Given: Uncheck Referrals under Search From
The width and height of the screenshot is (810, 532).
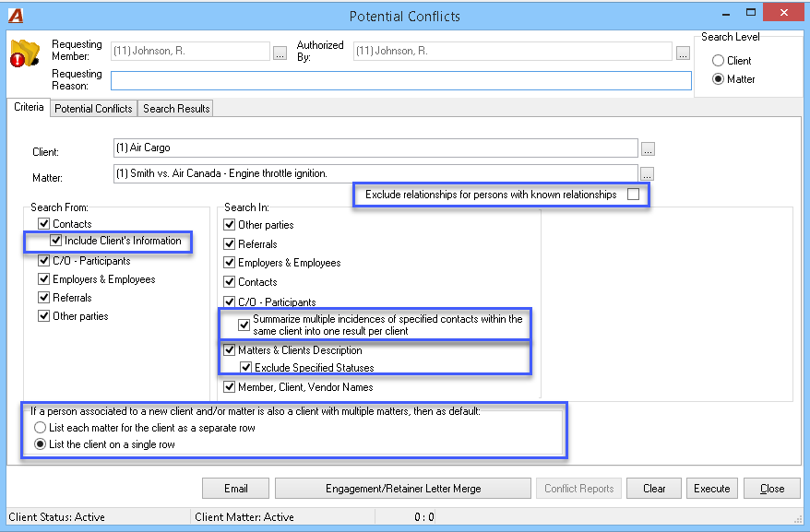Looking at the screenshot, I should click(x=44, y=298).
